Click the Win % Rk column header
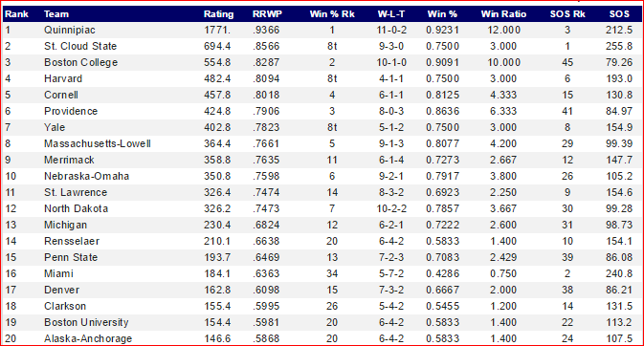644x346 pixels. coord(332,14)
